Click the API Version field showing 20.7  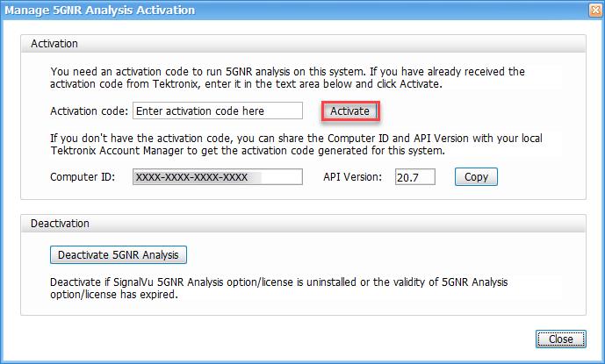pyautogui.click(x=415, y=176)
